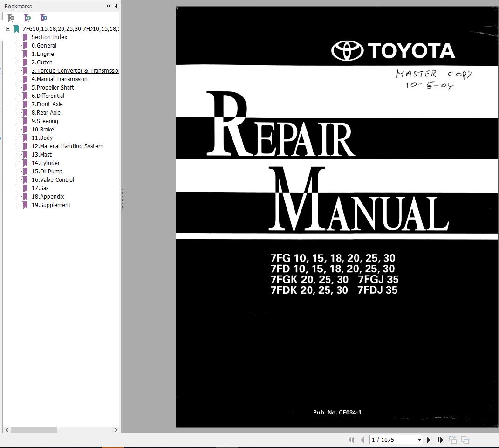Viewport: 499px width, 448px height.
Task: Open the 14.Cylinder bookmark
Action: tap(46, 163)
